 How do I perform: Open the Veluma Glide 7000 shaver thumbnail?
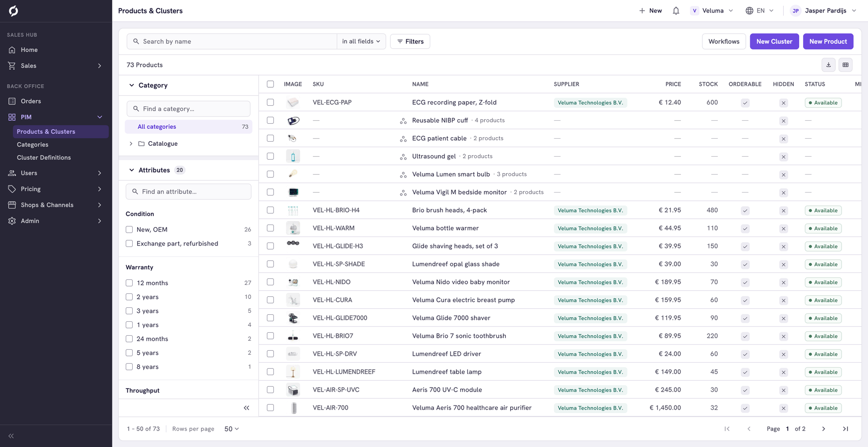click(x=293, y=318)
